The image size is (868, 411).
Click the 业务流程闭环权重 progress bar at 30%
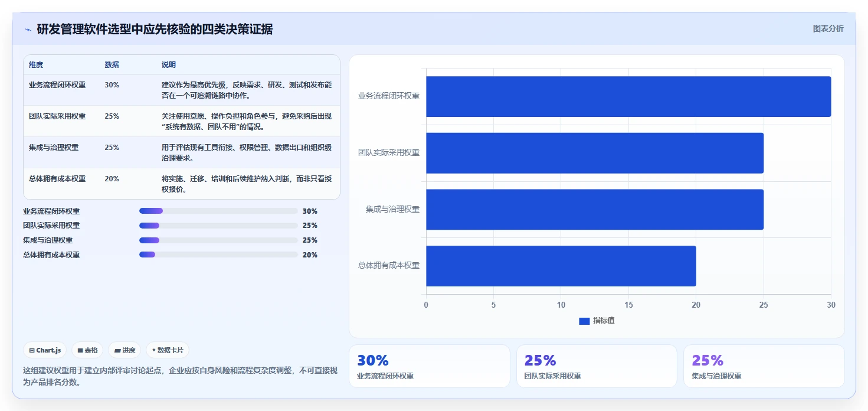click(x=218, y=211)
